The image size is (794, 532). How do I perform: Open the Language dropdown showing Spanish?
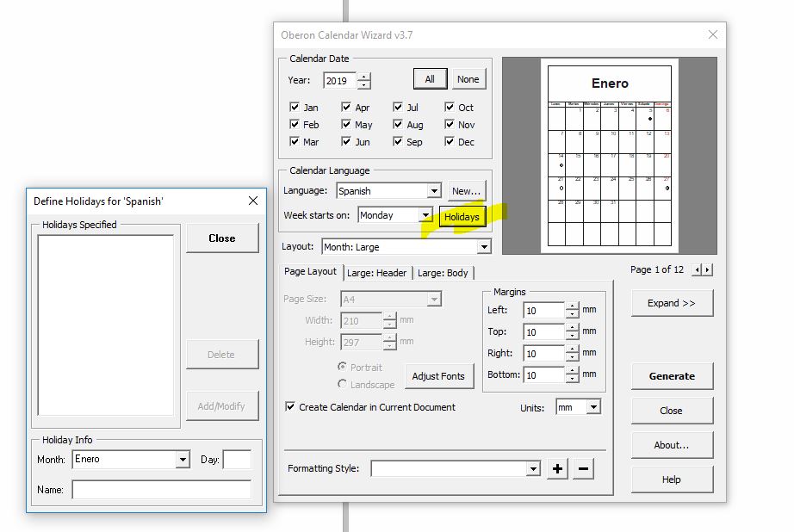(x=433, y=191)
